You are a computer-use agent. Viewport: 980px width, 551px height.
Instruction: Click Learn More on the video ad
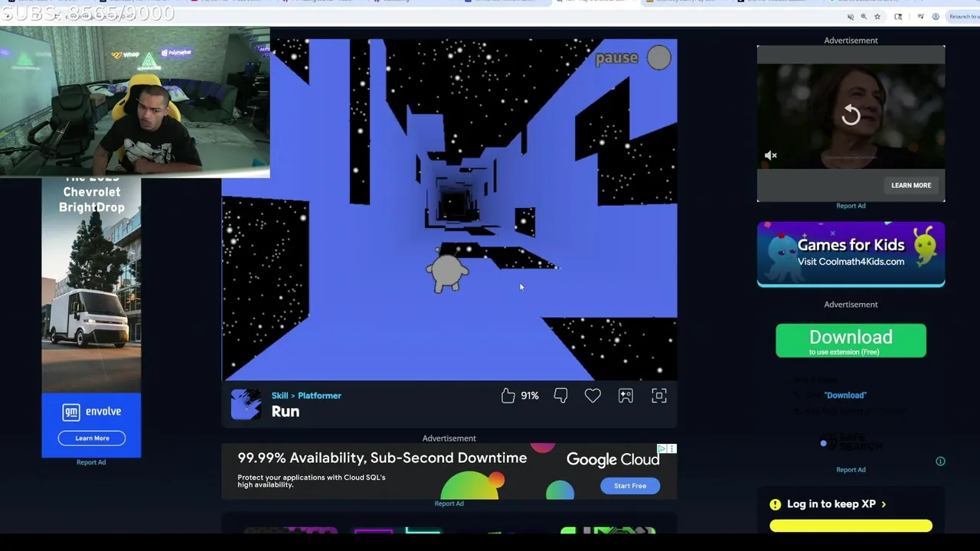coord(911,185)
